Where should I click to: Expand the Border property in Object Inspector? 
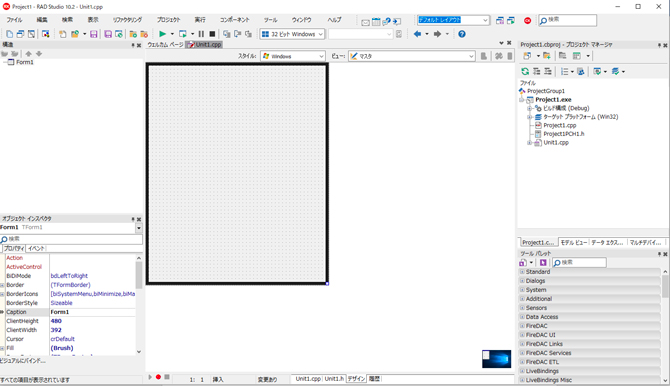click(x=3, y=285)
